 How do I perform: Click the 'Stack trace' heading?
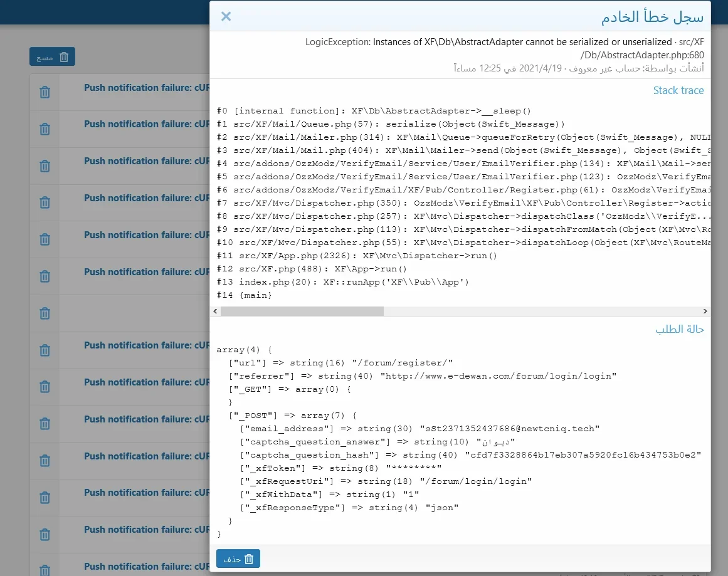[x=678, y=90]
